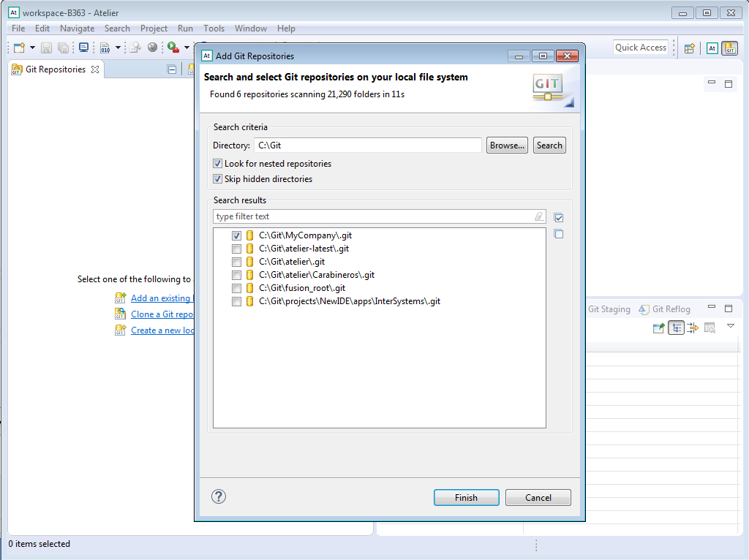
Task: Open the dropdown next to the 010 icon
Action: (118, 48)
